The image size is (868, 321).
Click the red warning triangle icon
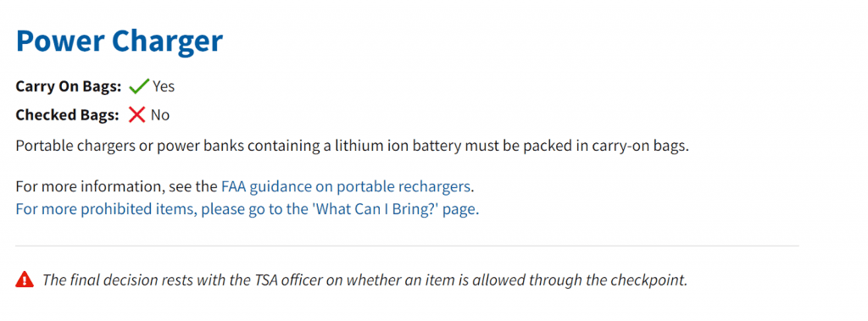point(25,279)
